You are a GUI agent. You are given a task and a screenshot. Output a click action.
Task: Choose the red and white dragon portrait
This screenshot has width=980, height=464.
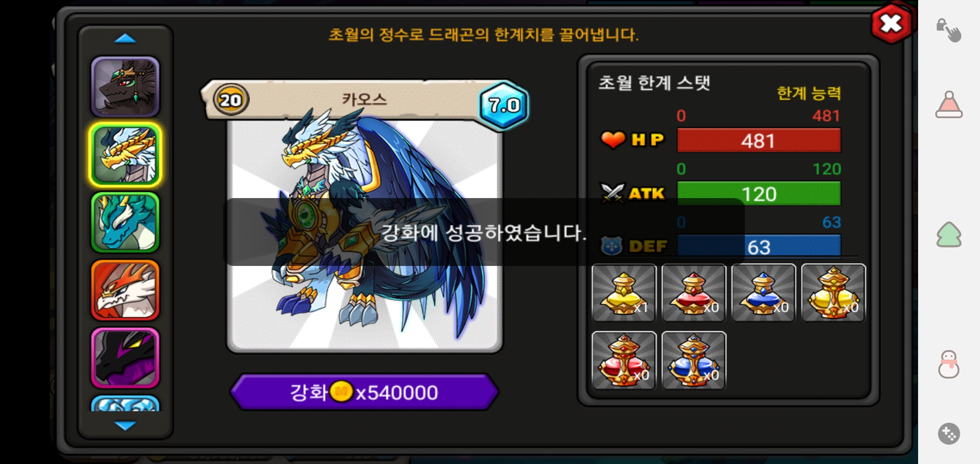(125, 290)
